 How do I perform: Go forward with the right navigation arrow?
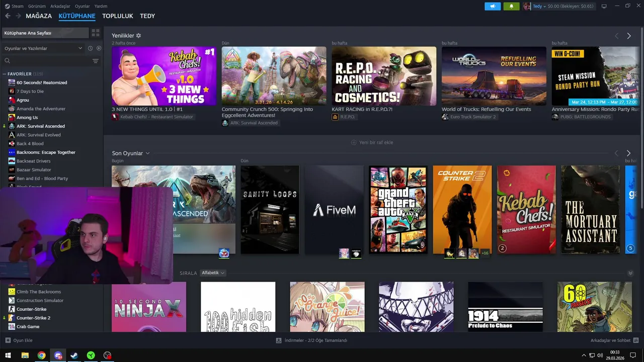coord(18,16)
